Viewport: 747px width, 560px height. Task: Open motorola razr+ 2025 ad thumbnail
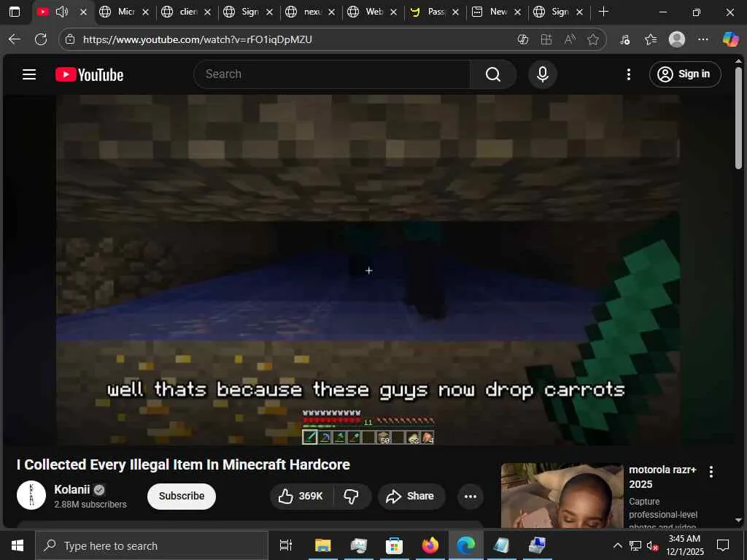click(x=562, y=495)
